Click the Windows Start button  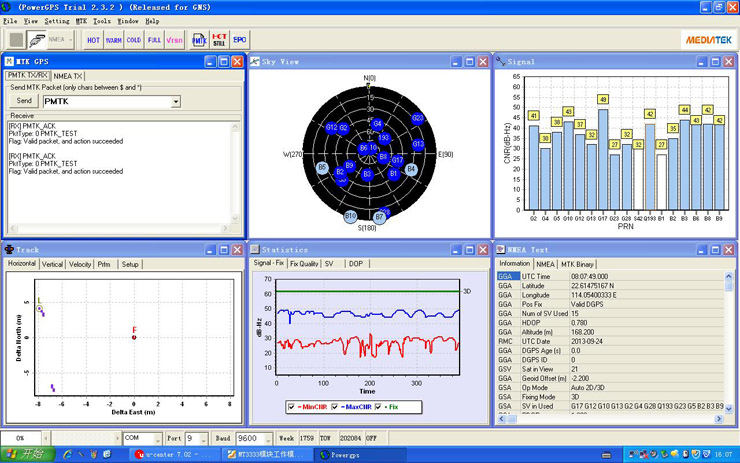click(x=27, y=454)
